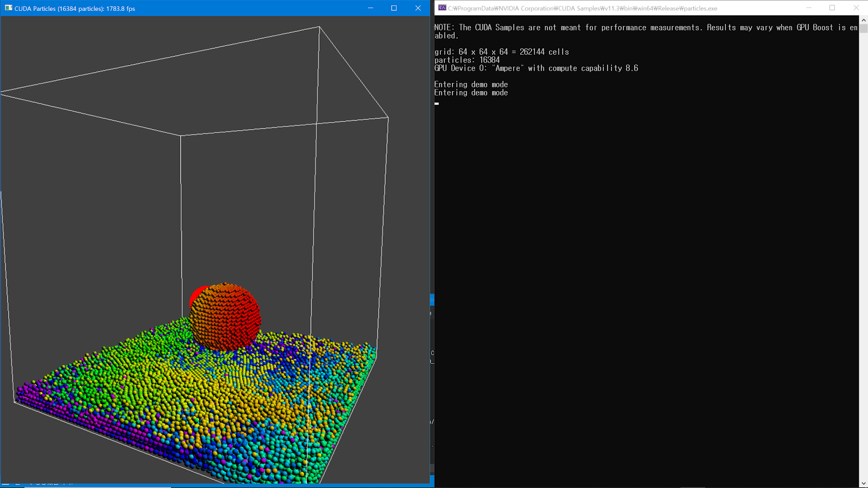Click the 'grid: 64 x 64 x 64' line
Image resolution: width=868 pixels, height=488 pixels.
[x=502, y=52]
